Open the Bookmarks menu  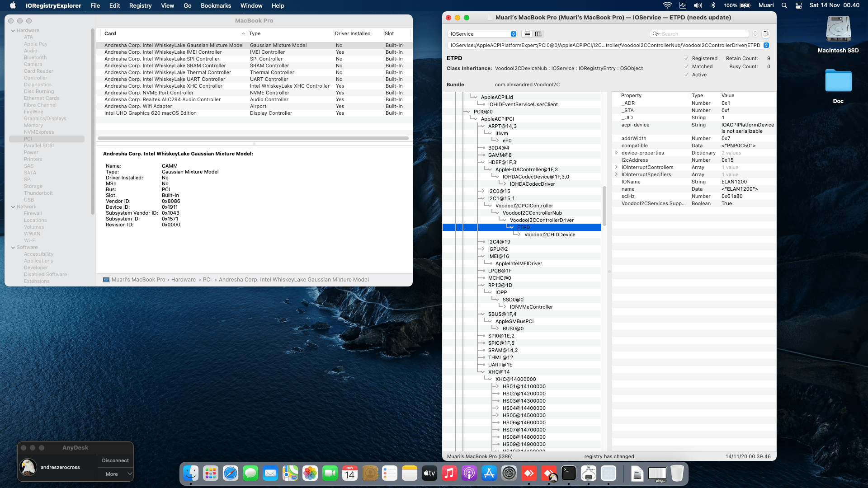click(x=216, y=5)
